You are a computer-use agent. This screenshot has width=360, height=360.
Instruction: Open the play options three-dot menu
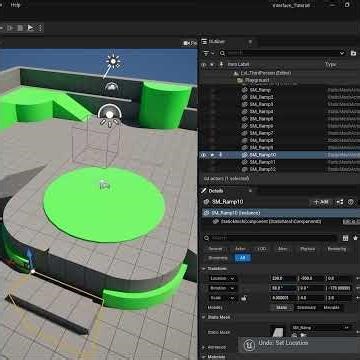[40, 28]
